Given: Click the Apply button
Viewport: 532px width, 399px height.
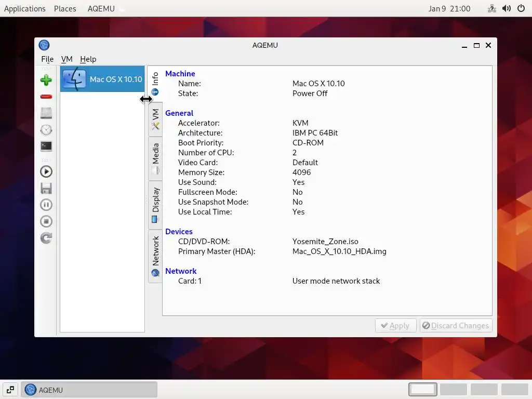Looking at the screenshot, I should tap(395, 326).
